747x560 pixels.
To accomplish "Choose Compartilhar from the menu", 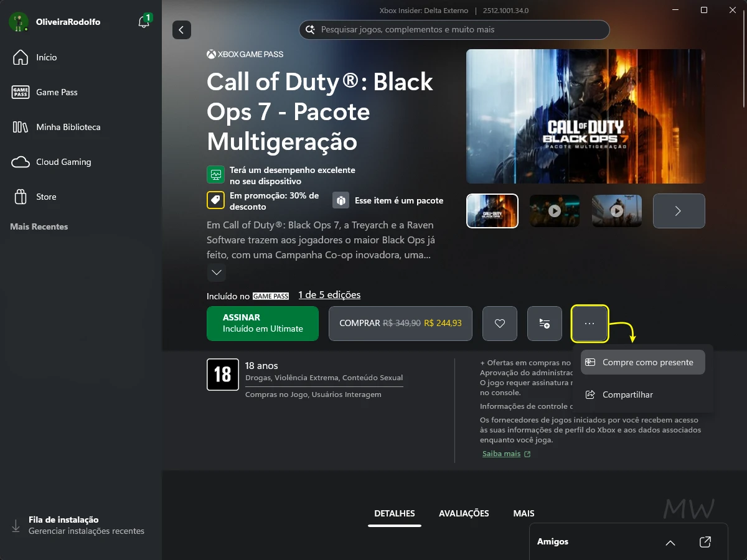I will coord(627,394).
